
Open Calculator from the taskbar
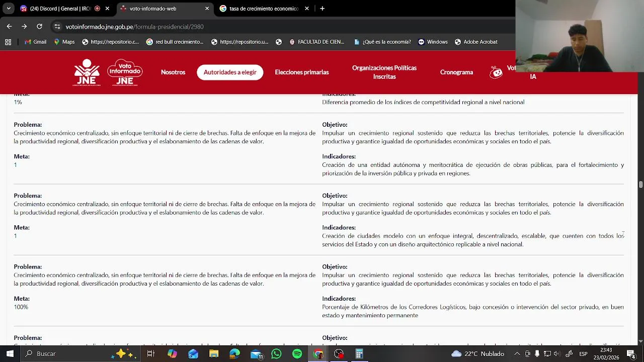(359, 354)
